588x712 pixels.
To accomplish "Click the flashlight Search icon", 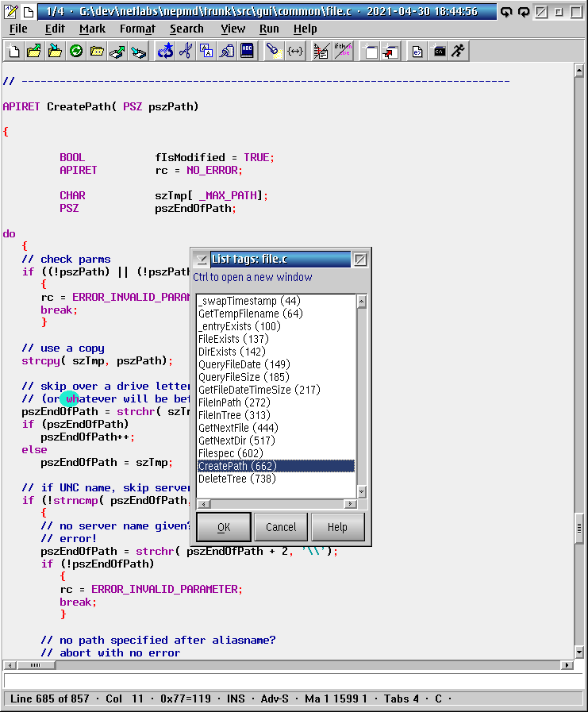I will pos(274,51).
